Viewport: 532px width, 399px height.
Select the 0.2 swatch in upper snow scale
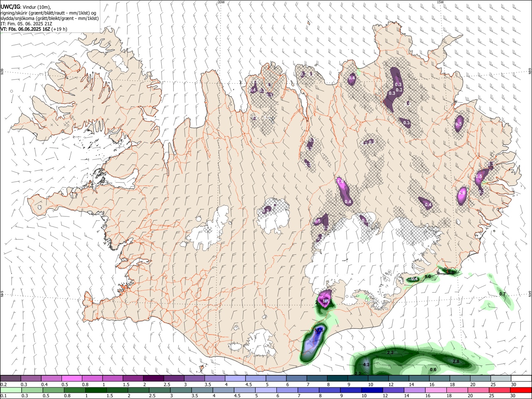click(x=10, y=378)
